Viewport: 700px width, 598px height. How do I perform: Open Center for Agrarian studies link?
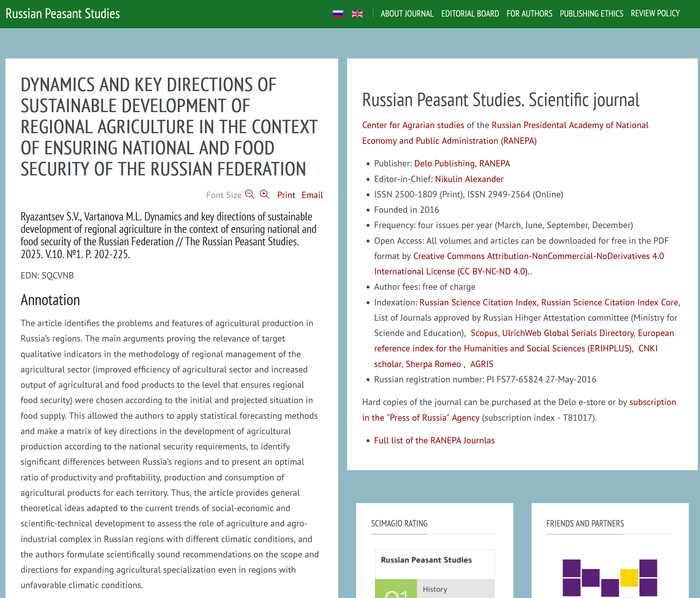[x=413, y=125]
